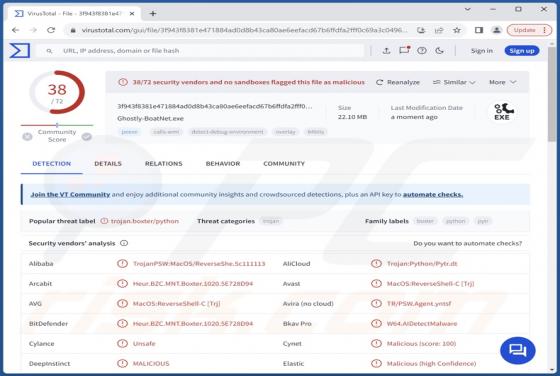
Task: Click the 38/72 detection score gauge
Action: pyautogui.click(x=57, y=92)
